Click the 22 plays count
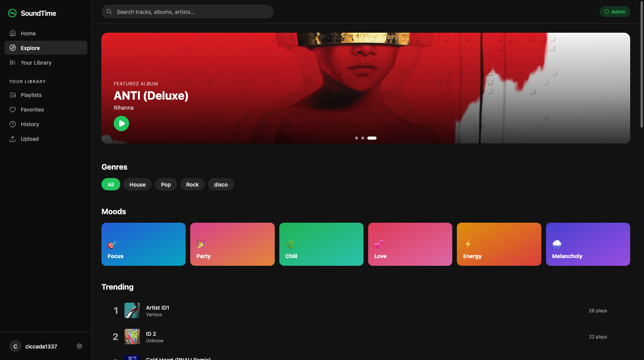Screen dimensions: 644x360 [598, 337]
